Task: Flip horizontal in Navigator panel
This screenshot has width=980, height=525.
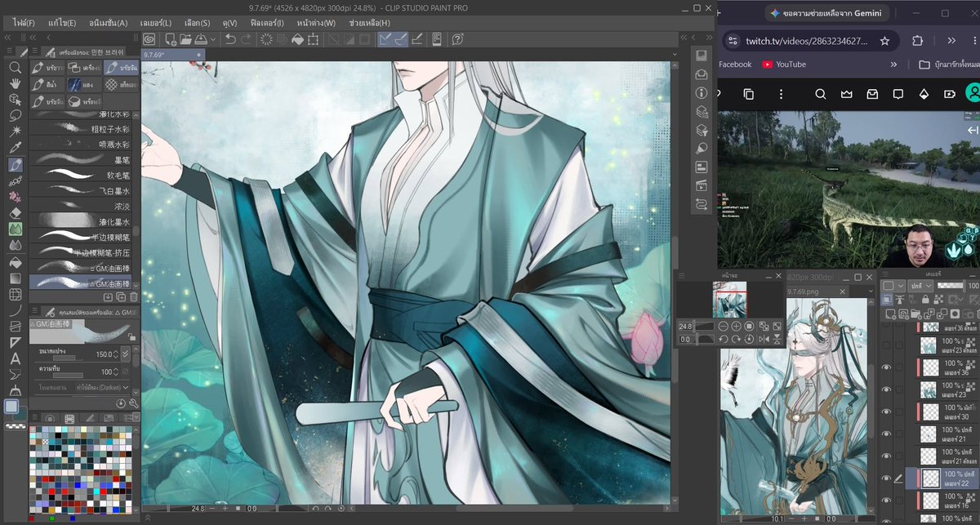Action: point(764,339)
